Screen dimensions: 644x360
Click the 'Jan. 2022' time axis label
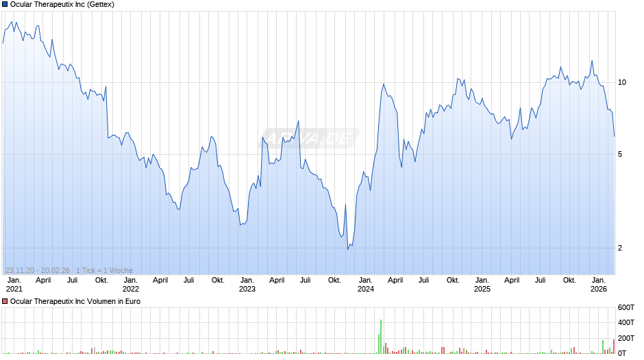click(x=131, y=285)
